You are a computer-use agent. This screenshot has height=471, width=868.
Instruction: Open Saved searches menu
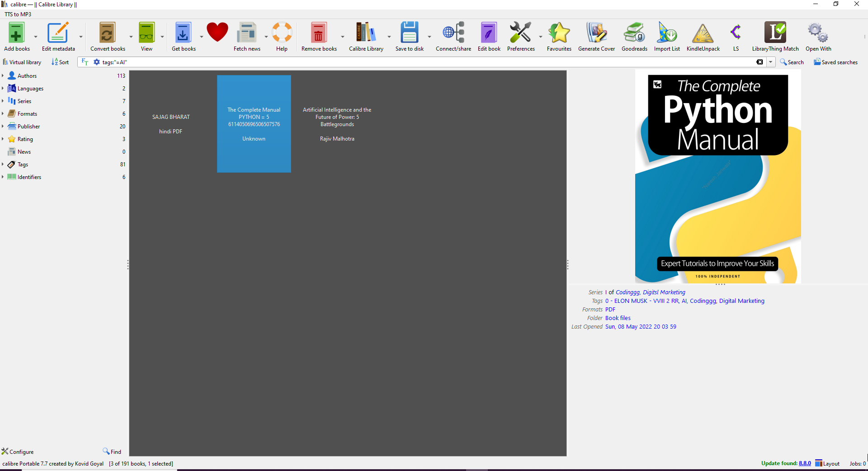tap(835, 62)
